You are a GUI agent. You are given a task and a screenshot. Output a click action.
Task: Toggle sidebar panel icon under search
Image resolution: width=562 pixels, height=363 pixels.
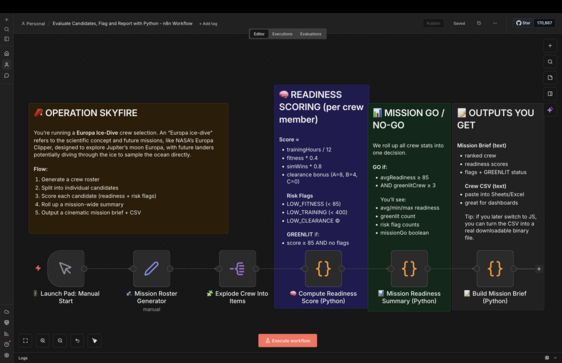(6, 39)
